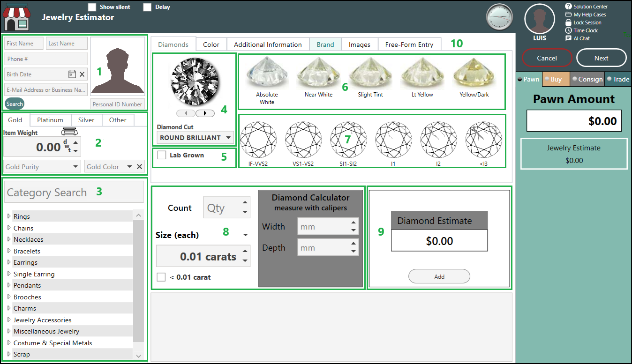The width and height of the screenshot is (632, 364).
Task: Switch to the Silver metal tab
Action: coord(86,120)
